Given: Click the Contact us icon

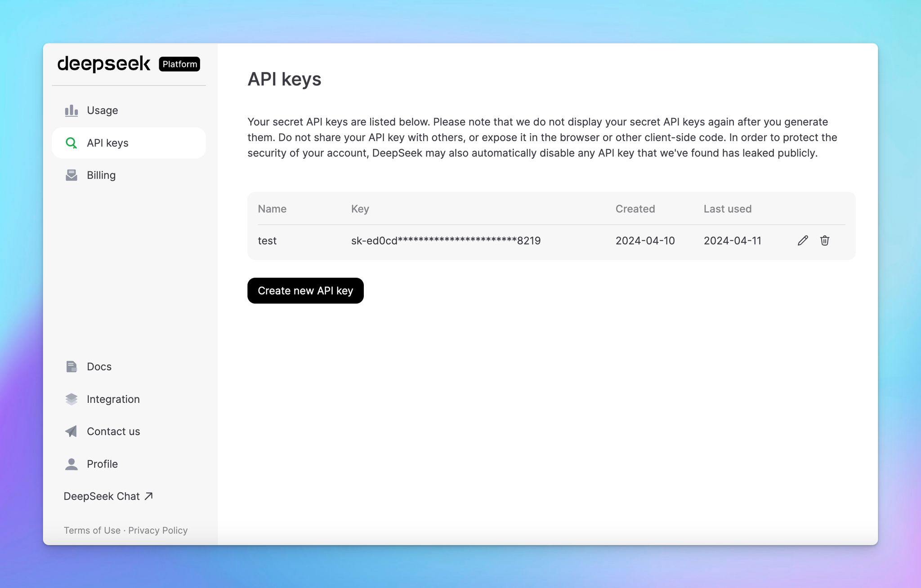Looking at the screenshot, I should (x=72, y=431).
